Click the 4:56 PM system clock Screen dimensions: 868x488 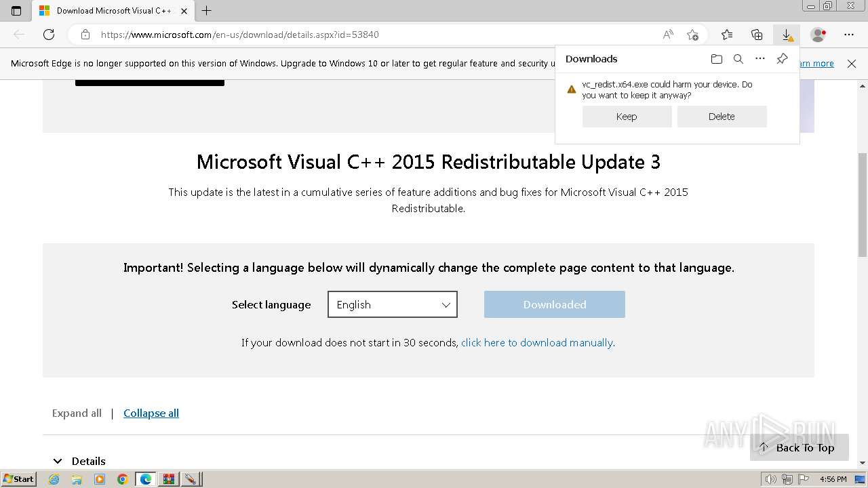[x=833, y=479]
